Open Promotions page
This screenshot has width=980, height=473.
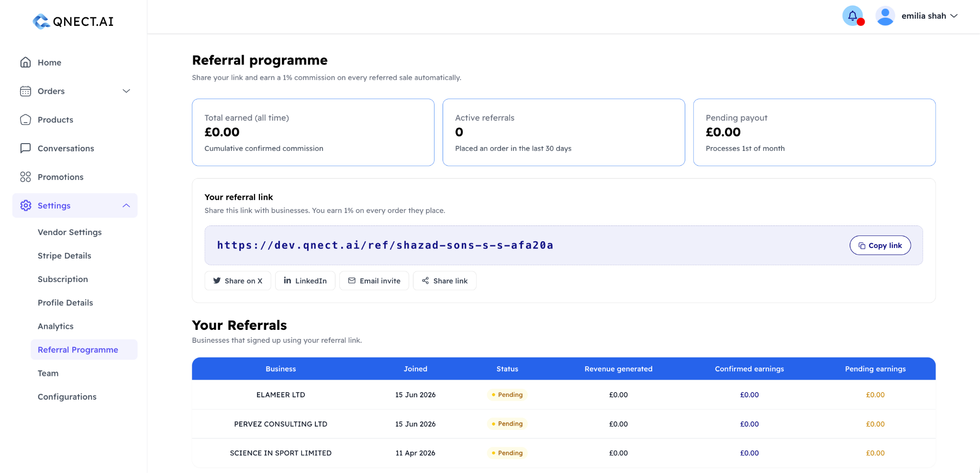[x=61, y=177]
